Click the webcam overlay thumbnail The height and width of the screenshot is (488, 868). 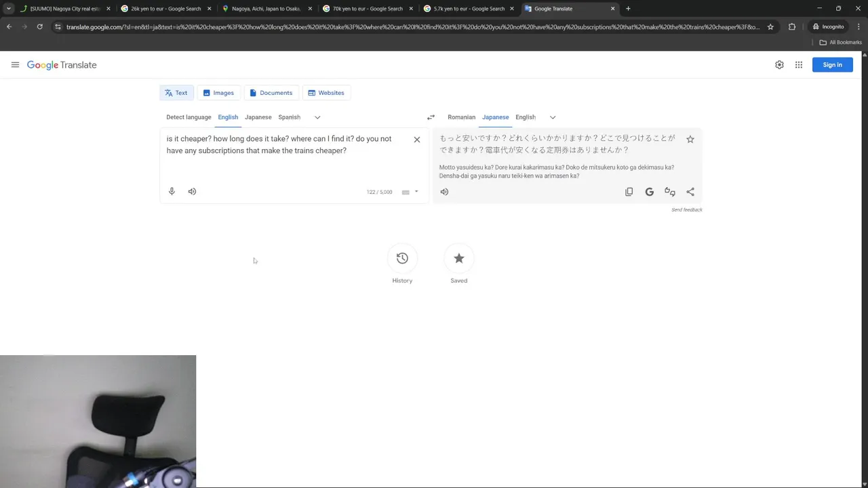pyautogui.click(x=98, y=422)
